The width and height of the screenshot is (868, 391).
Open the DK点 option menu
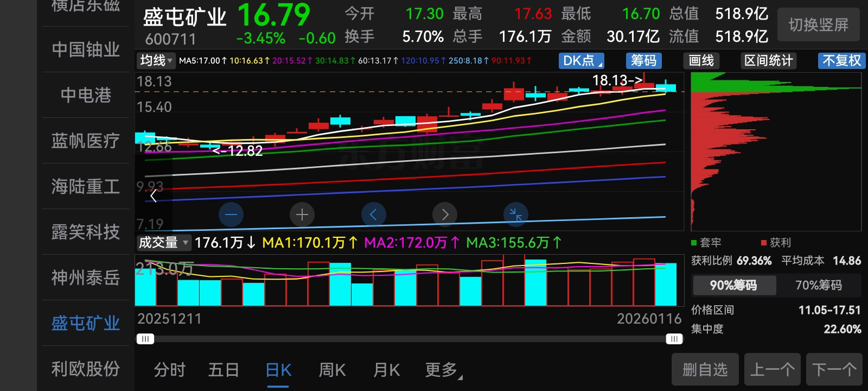point(582,60)
